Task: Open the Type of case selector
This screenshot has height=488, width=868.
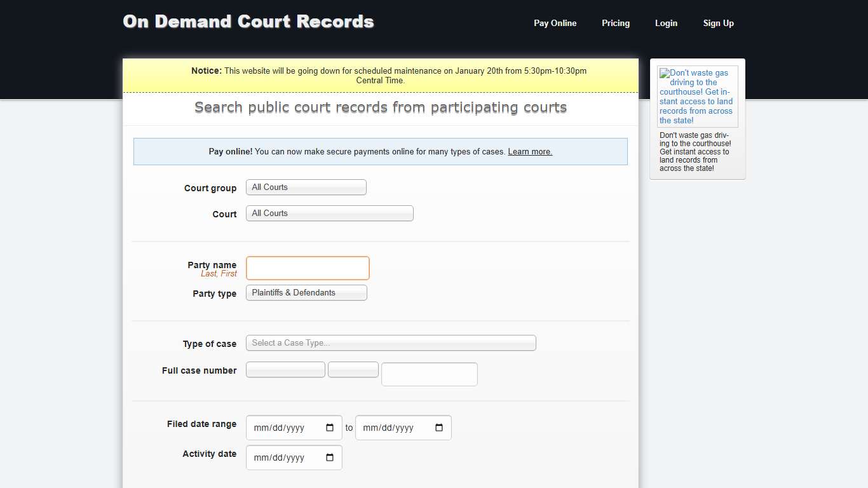Action: (391, 342)
